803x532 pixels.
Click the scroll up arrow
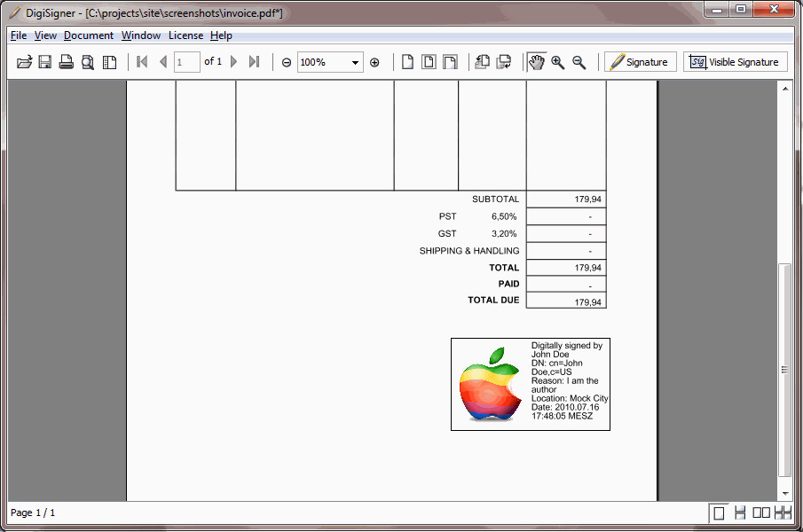[x=785, y=89]
